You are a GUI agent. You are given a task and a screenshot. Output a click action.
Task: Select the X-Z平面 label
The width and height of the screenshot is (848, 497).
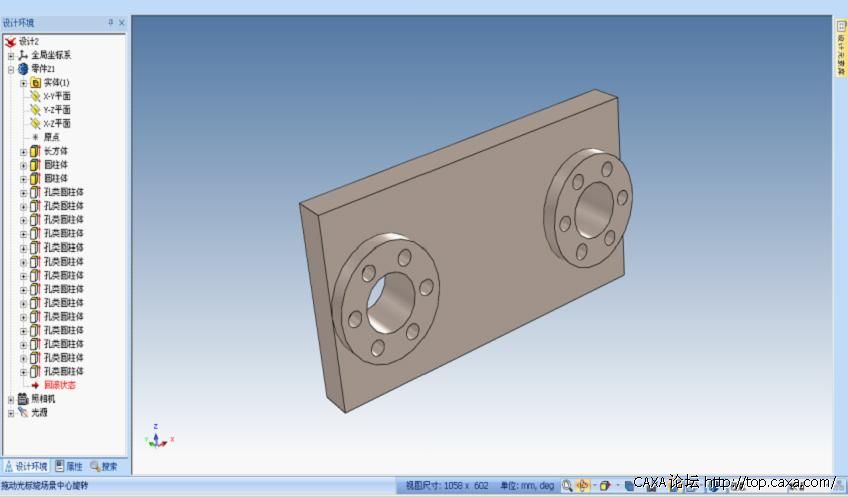point(57,123)
